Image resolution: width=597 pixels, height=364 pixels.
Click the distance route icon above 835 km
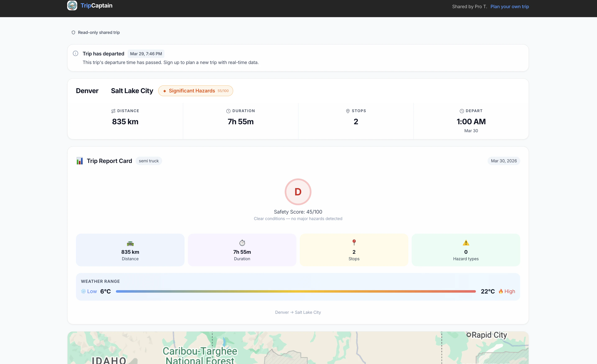113,111
